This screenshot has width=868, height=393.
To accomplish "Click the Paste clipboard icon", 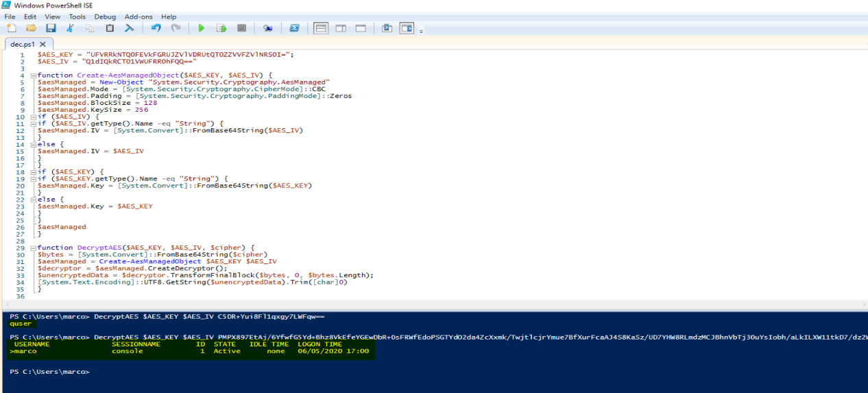I will (110, 28).
